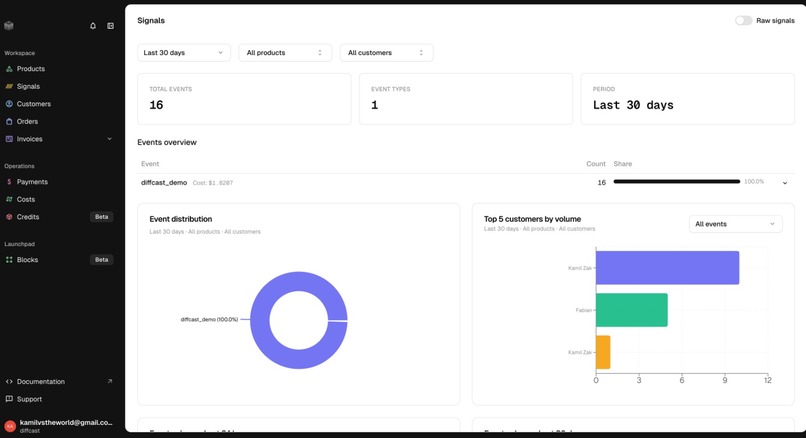Click the Period card Last 30 days

click(x=688, y=99)
